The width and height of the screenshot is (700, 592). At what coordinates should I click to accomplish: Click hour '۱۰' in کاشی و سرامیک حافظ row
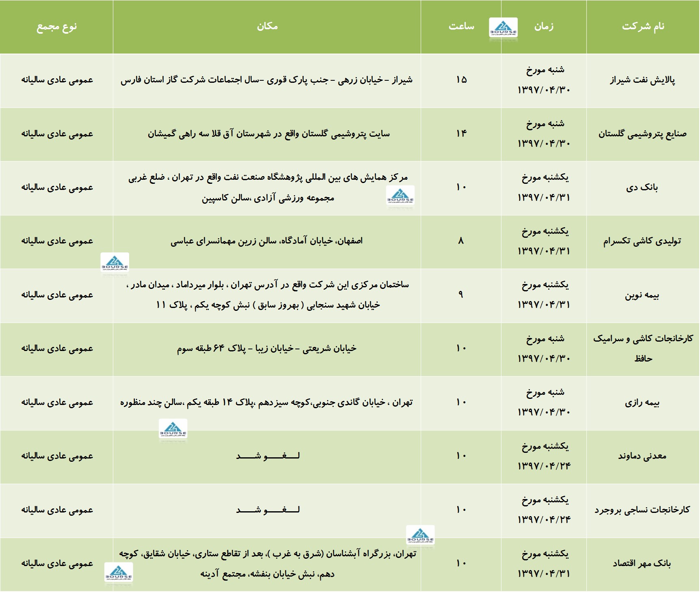click(461, 348)
